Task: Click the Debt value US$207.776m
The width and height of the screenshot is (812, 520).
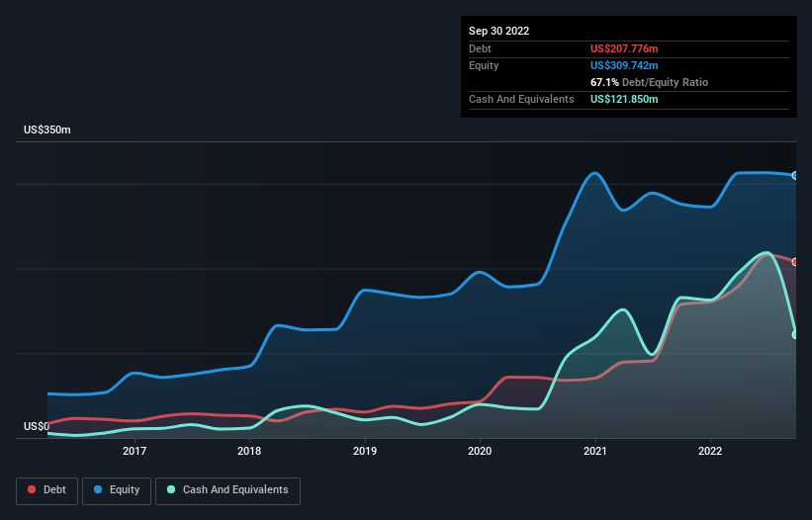Action: 624,48
